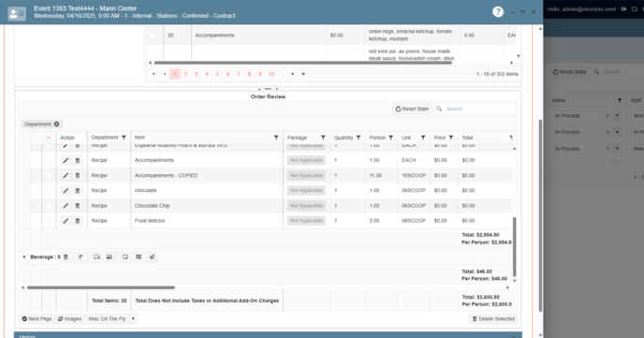Click Beverage group send icon

[x=152, y=257]
